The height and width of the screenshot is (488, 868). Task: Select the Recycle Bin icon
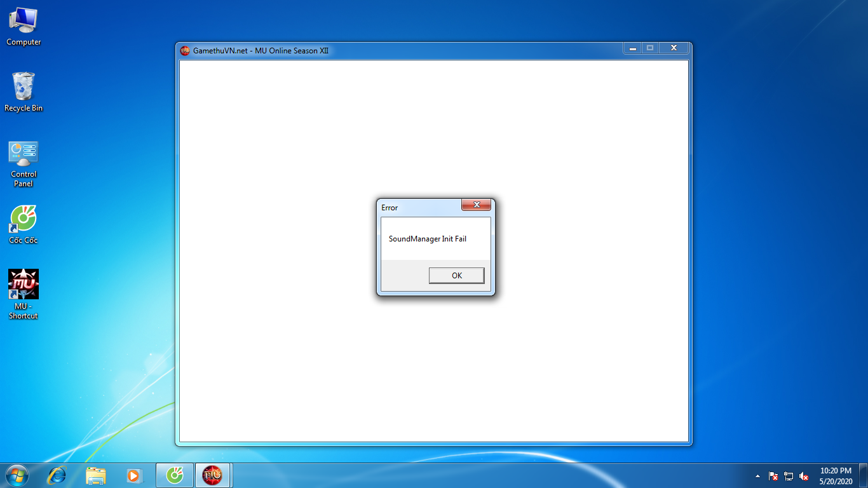pos(24,92)
